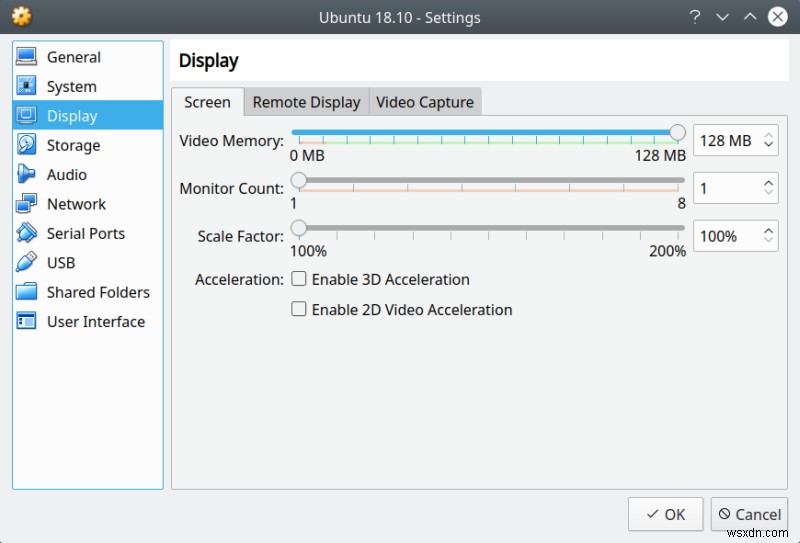Open the User Interface window icon

pos(26,321)
